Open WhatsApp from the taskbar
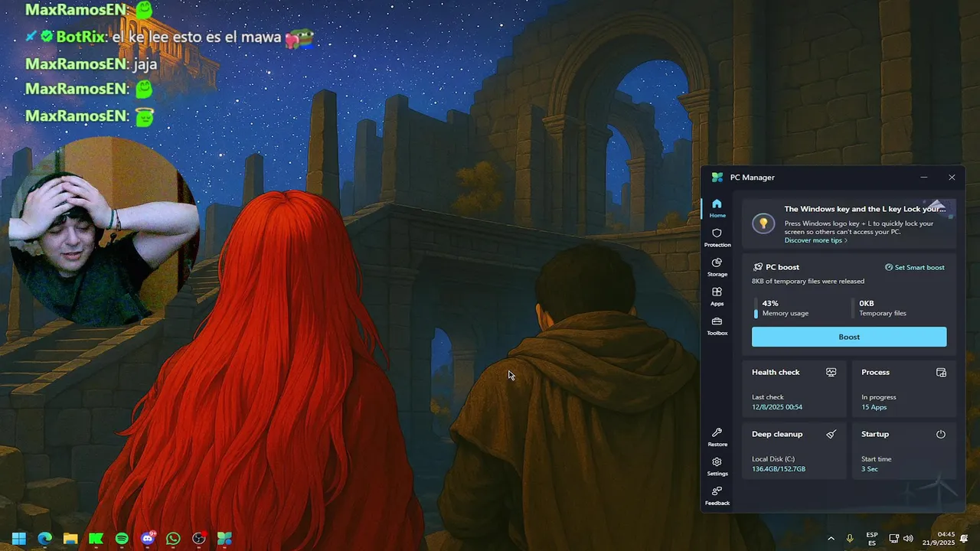The width and height of the screenshot is (980, 551). click(x=173, y=539)
